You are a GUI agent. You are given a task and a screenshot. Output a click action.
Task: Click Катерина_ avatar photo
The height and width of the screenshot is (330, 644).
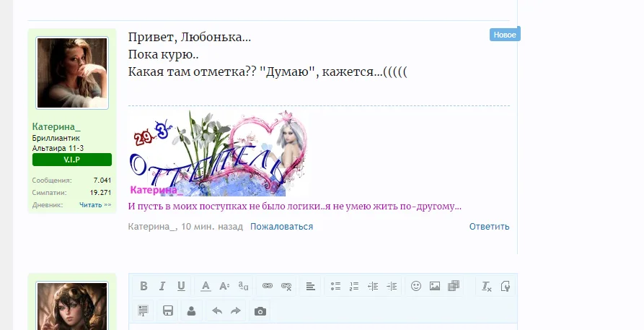[72, 73]
